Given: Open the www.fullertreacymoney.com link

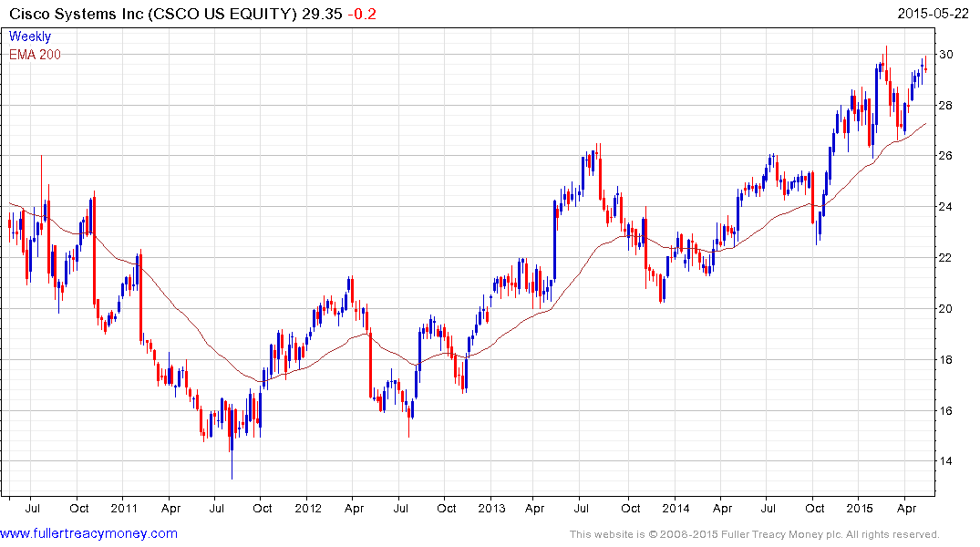Looking at the screenshot, I should pos(88,533).
